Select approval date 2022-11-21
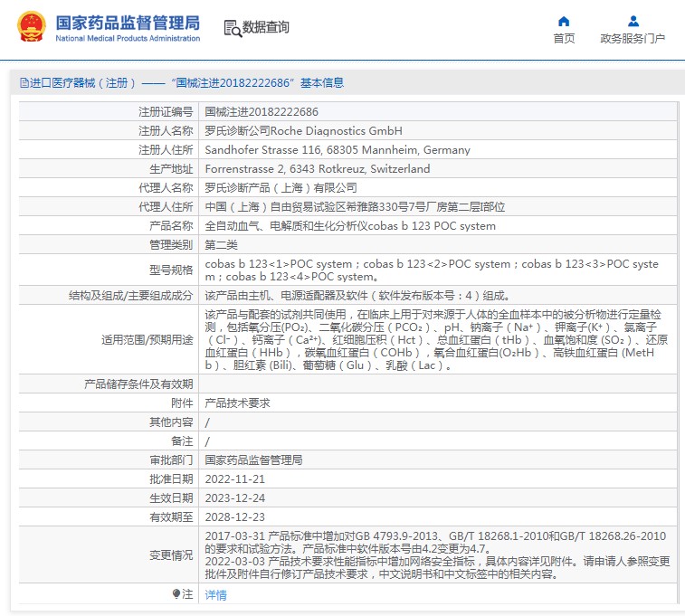This screenshot has width=685, height=616. tap(235, 479)
